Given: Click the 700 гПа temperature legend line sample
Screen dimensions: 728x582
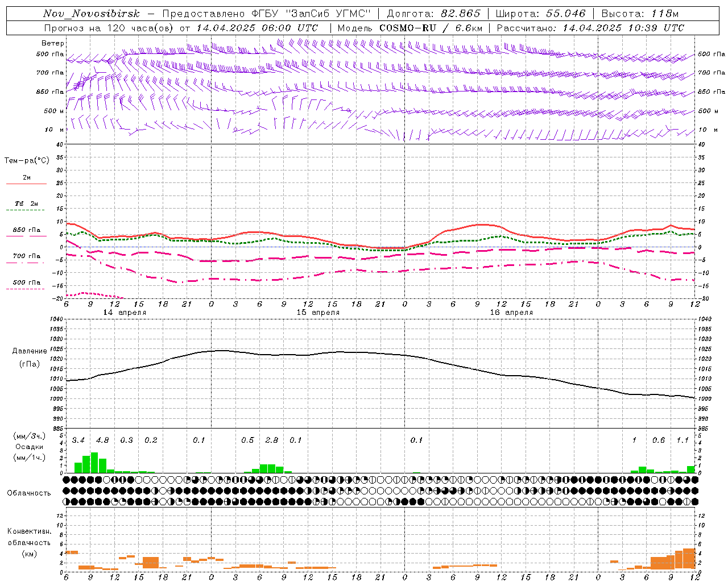Looking at the screenshot, I should (25, 262).
